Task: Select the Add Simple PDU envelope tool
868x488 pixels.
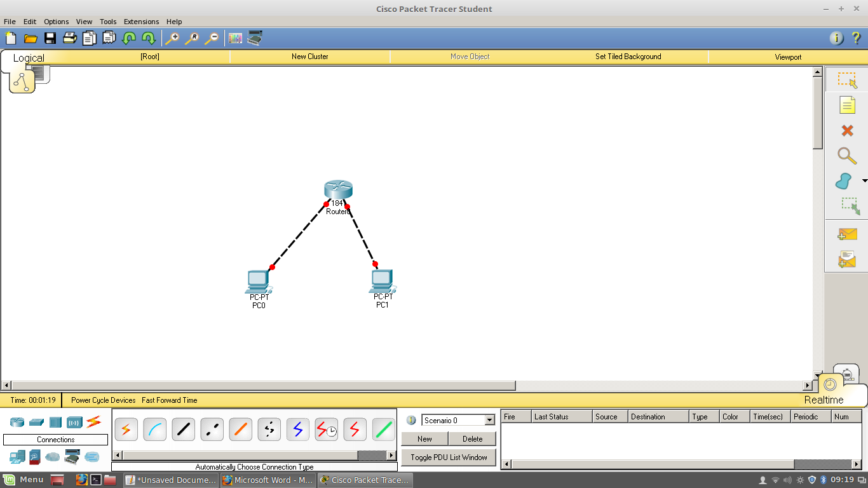Action: click(847, 235)
